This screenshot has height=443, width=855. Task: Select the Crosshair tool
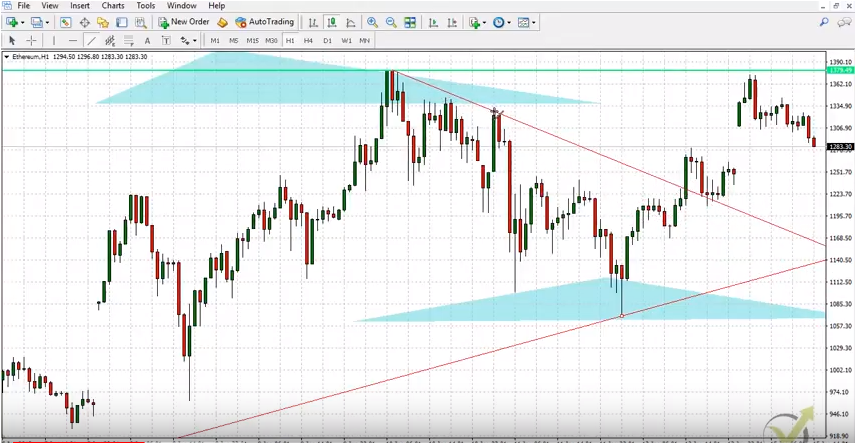coord(32,40)
